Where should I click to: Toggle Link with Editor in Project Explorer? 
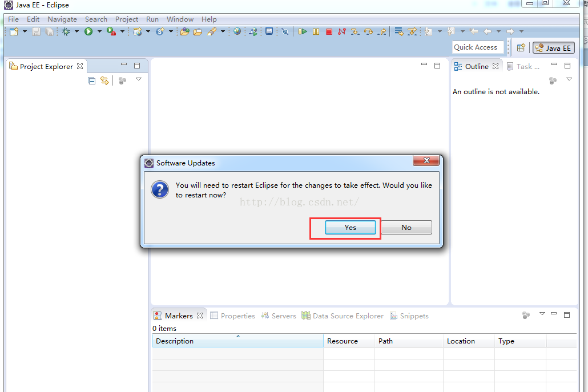coord(104,80)
